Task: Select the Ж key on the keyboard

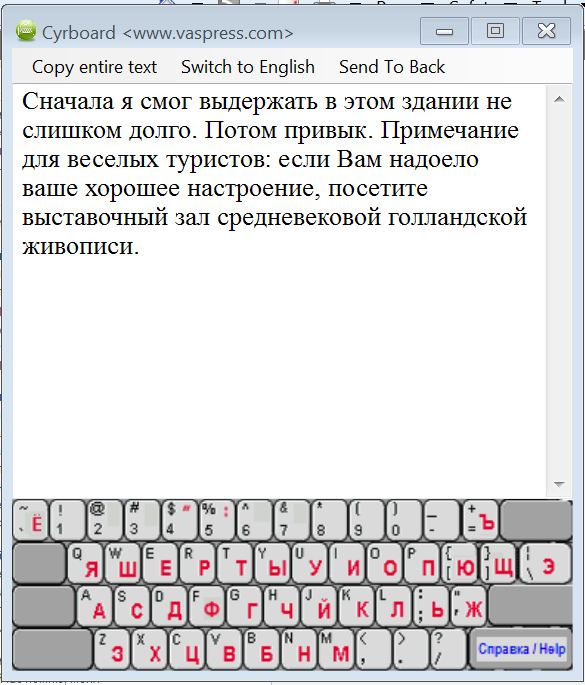Action: (468, 605)
